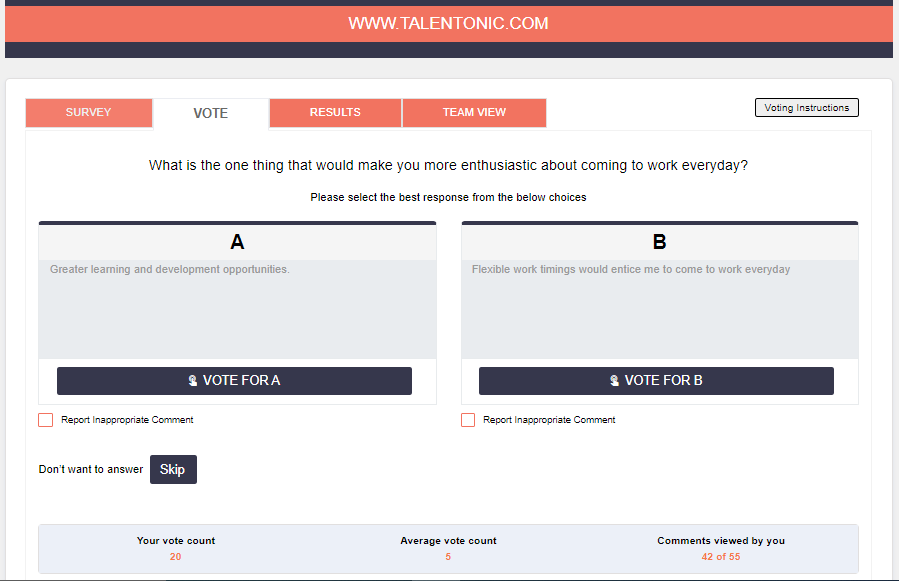Click the column B heading
Image resolution: width=899 pixels, height=581 pixels.
coord(659,242)
